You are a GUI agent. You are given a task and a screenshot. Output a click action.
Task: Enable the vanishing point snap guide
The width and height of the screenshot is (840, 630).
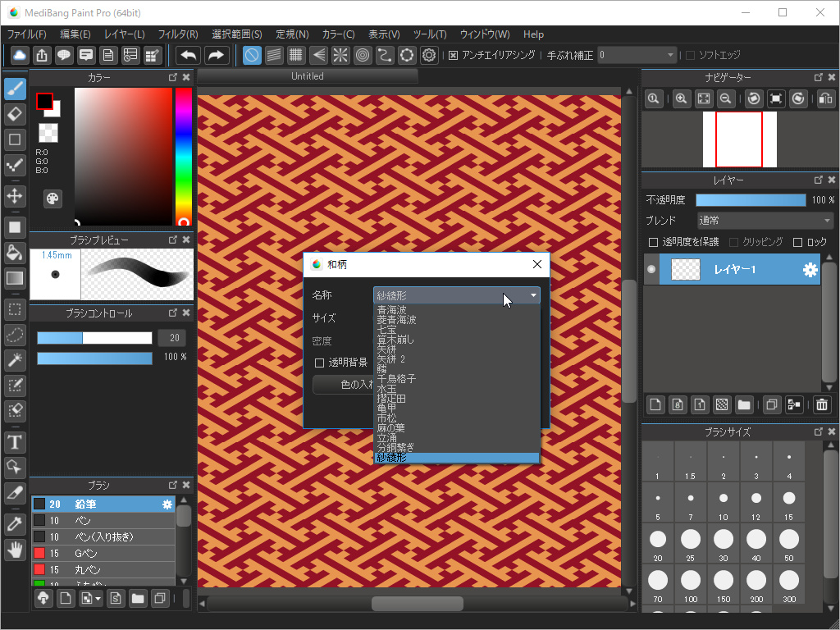[318, 55]
